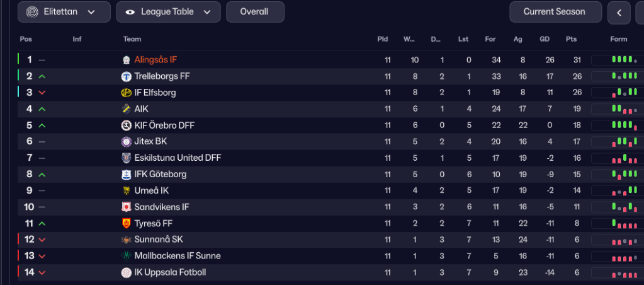Open the Eskilstuna United DFF team link

pos(178,158)
